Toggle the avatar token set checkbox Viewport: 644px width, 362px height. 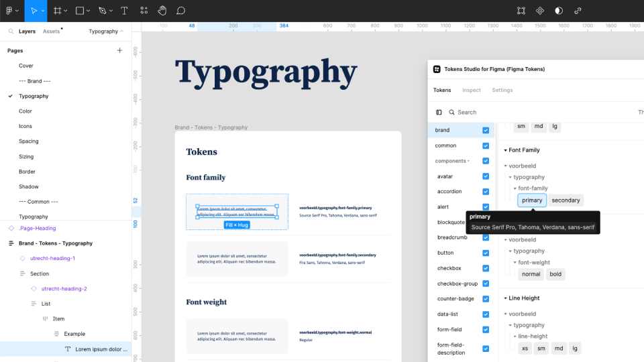click(x=486, y=176)
